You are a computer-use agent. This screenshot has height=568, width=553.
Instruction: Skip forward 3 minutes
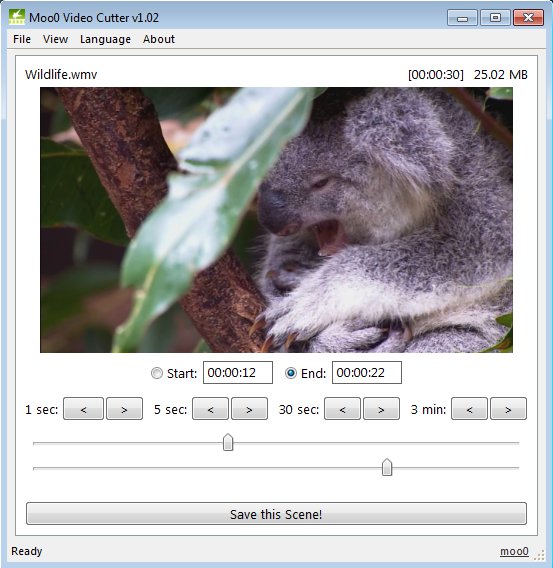click(508, 409)
